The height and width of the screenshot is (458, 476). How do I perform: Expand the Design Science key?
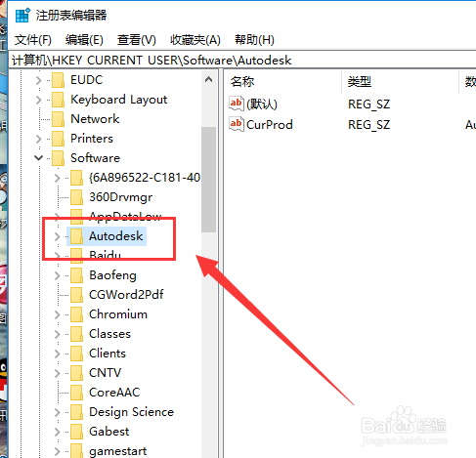pos(58,412)
